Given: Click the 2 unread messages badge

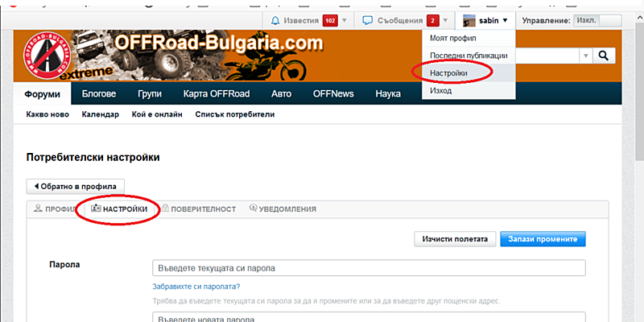Looking at the screenshot, I should [x=432, y=21].
